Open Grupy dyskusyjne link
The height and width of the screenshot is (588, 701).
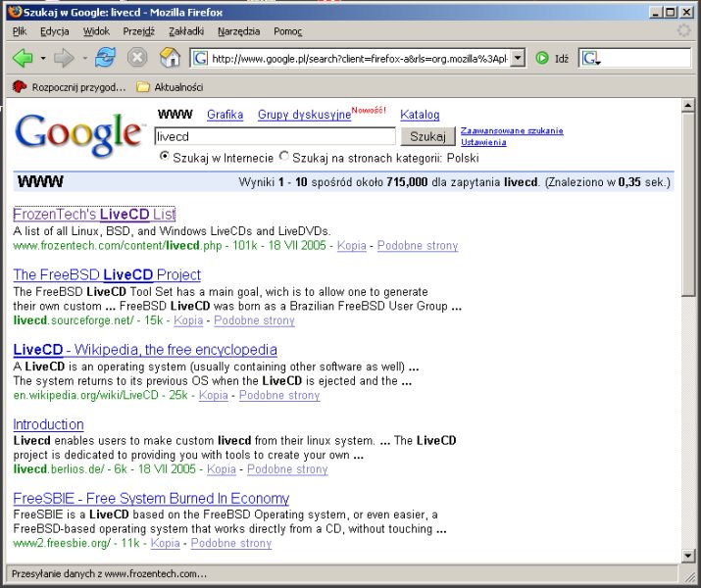[304, 115]
